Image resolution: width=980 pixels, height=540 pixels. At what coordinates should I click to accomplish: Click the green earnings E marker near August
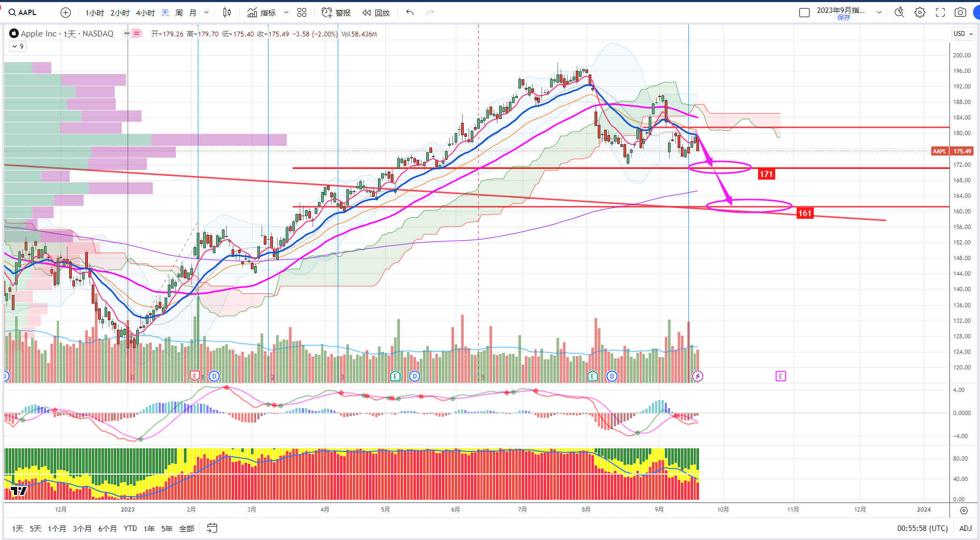[x=592, y=376]
